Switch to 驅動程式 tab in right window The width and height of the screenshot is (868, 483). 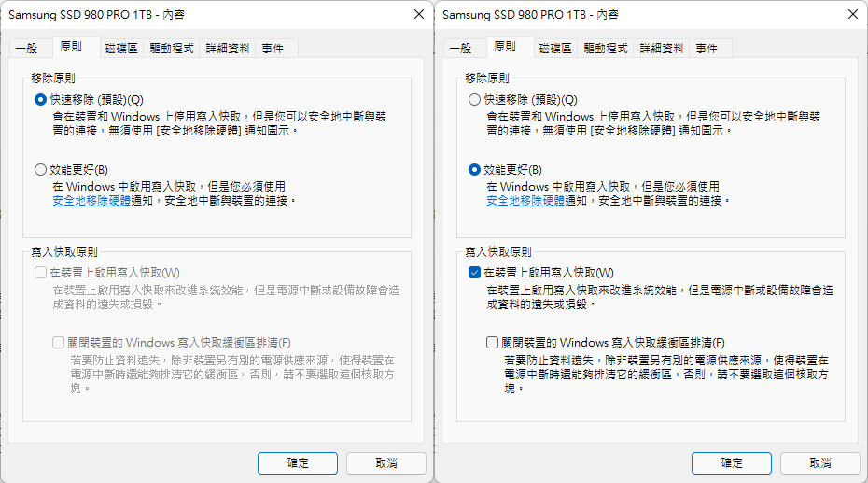606,49
